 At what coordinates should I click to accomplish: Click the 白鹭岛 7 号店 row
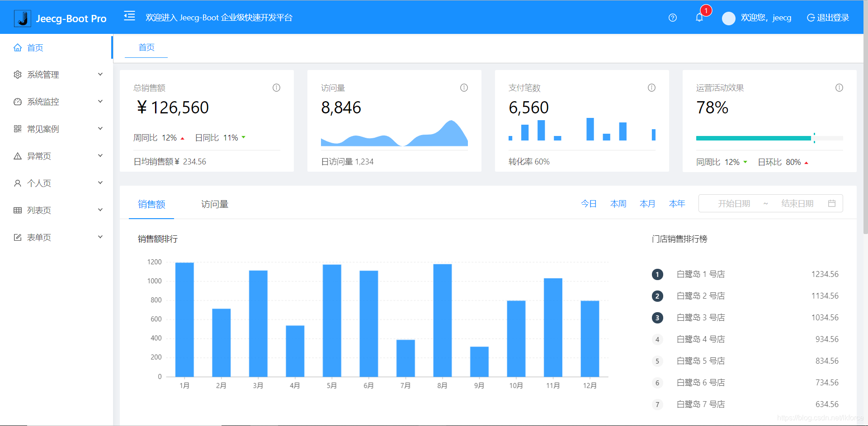745,404
